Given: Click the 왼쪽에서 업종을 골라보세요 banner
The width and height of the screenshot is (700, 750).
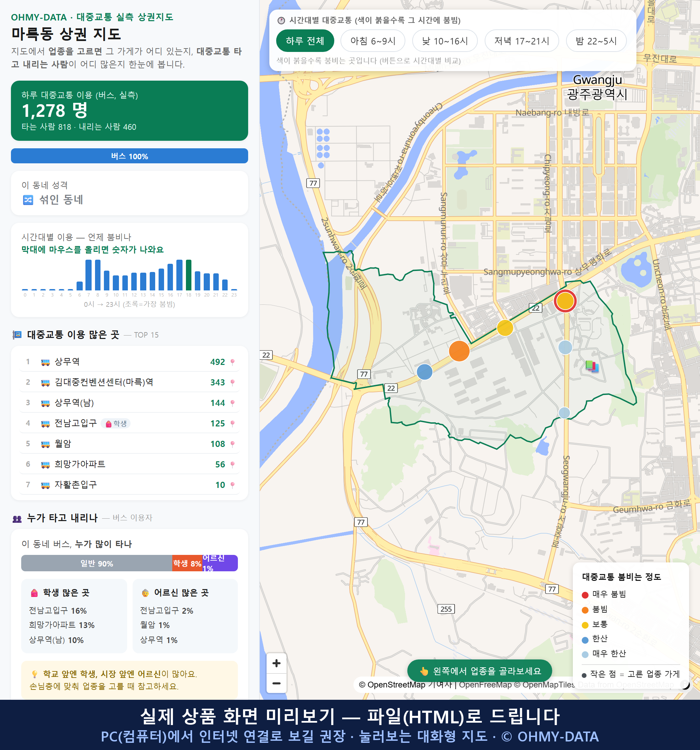Looking at the screenshot, I should 480,671.
